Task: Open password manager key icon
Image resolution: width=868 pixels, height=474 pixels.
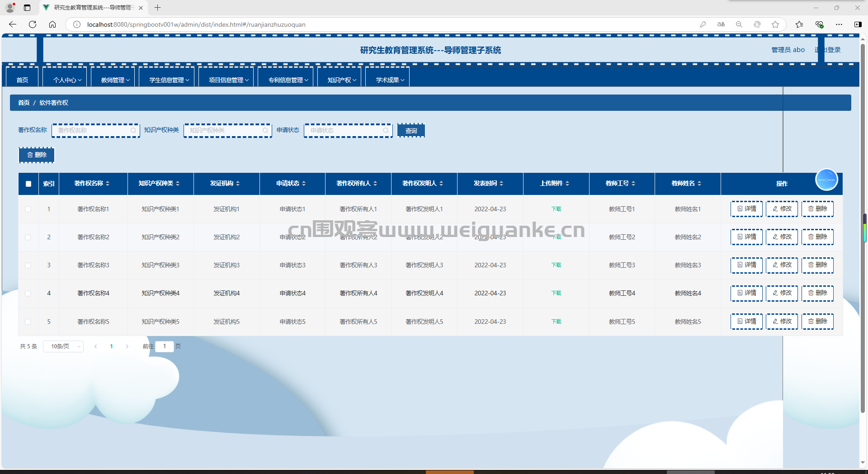Action: coord(703,24)
